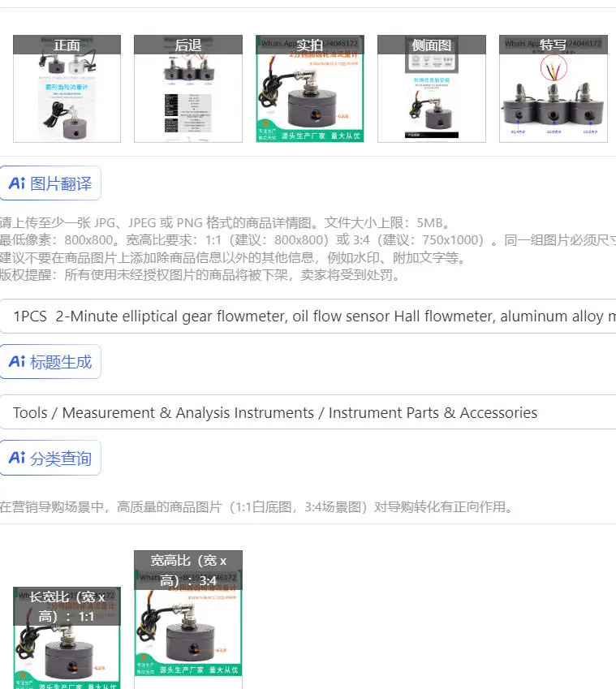The image size is (616, 689).
Task: Select the 1:1 aspect ratio marketing image
Action: click(x=67, y=638)
